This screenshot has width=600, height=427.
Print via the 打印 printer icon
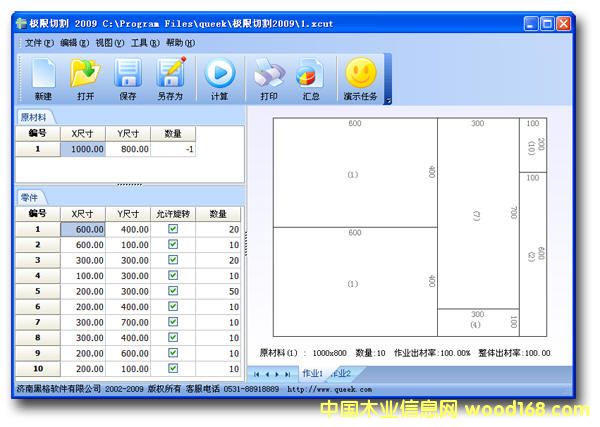click(x=269, y=78)
